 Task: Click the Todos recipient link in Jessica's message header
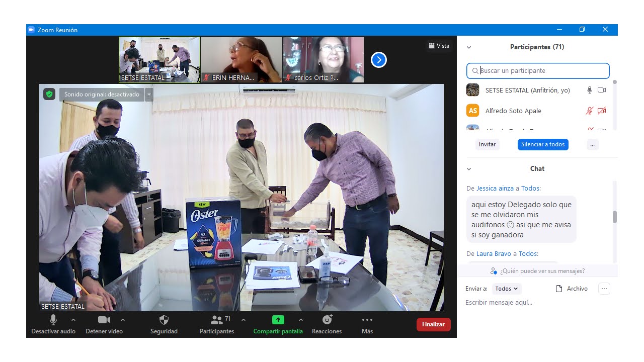pyautogui.click(x=530, y=189)
